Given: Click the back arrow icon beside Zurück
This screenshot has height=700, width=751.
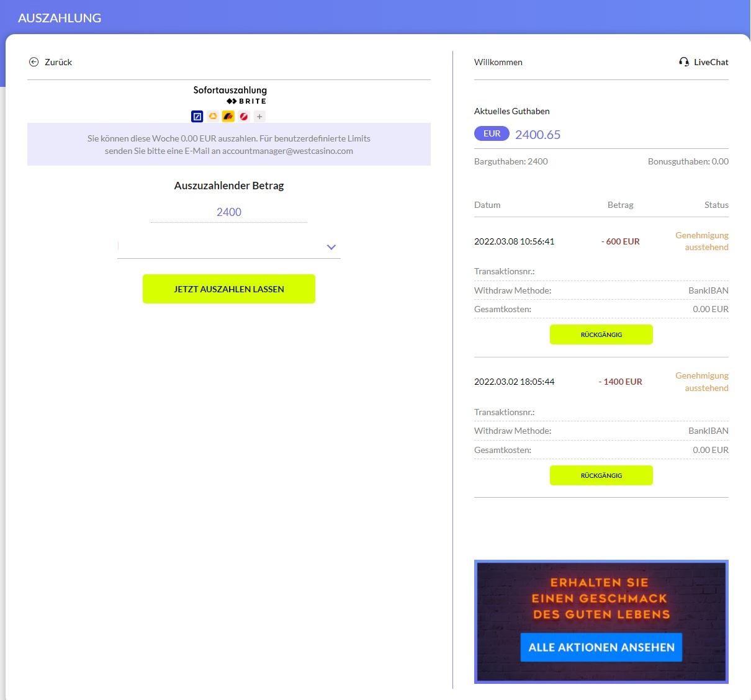Looking at the screenshot, I should click(34, 62).
